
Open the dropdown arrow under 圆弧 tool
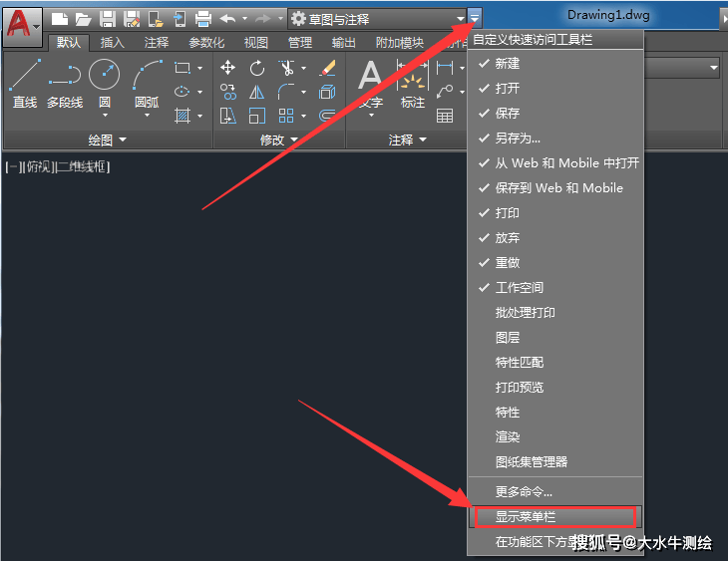(148, 115)
